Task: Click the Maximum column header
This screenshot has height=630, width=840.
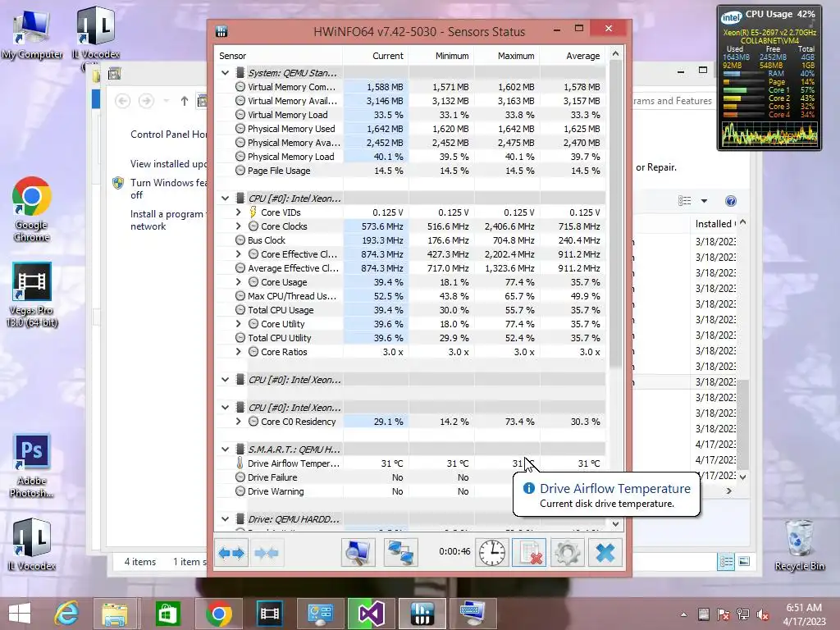Action: point(507,56)
